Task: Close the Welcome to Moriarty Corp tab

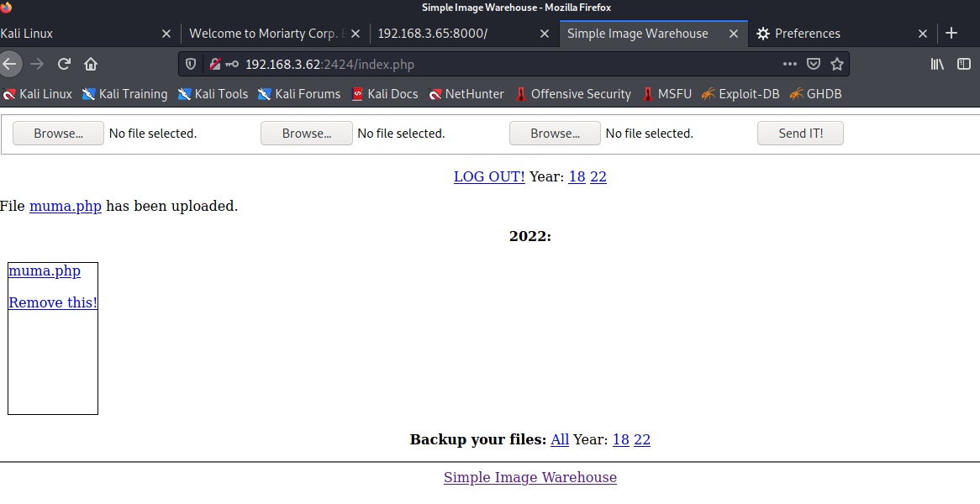Action: pyautogui.click(x=355, y=34)
